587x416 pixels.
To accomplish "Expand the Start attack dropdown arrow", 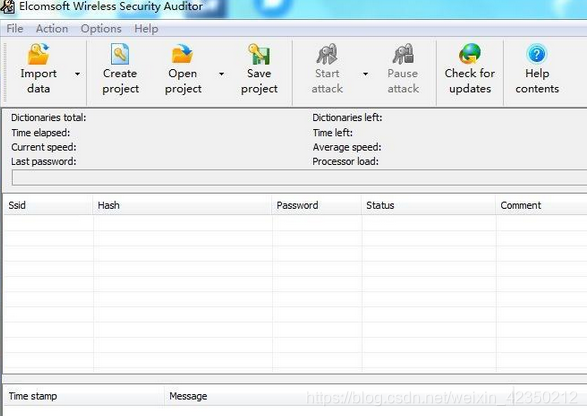I will pos(365,74).
